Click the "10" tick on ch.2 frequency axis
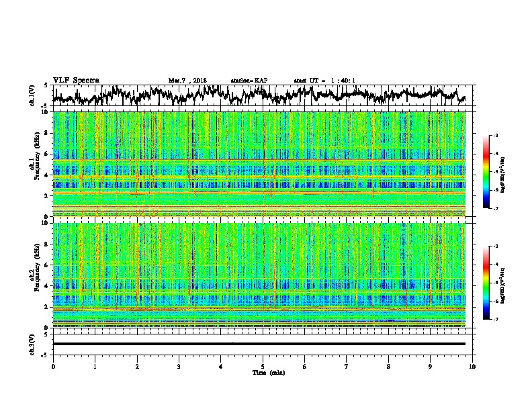 pos(46,223)
